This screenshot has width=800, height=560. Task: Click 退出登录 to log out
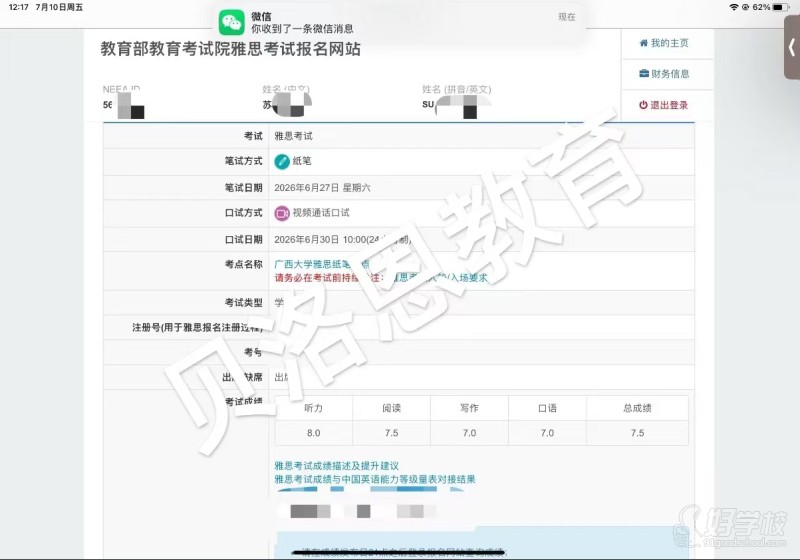[663, 105]
